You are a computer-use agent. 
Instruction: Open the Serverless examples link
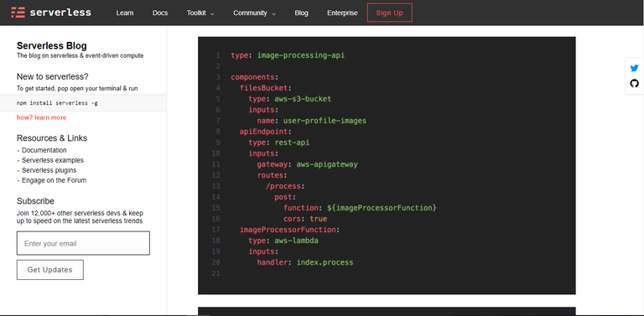(53, 160)
